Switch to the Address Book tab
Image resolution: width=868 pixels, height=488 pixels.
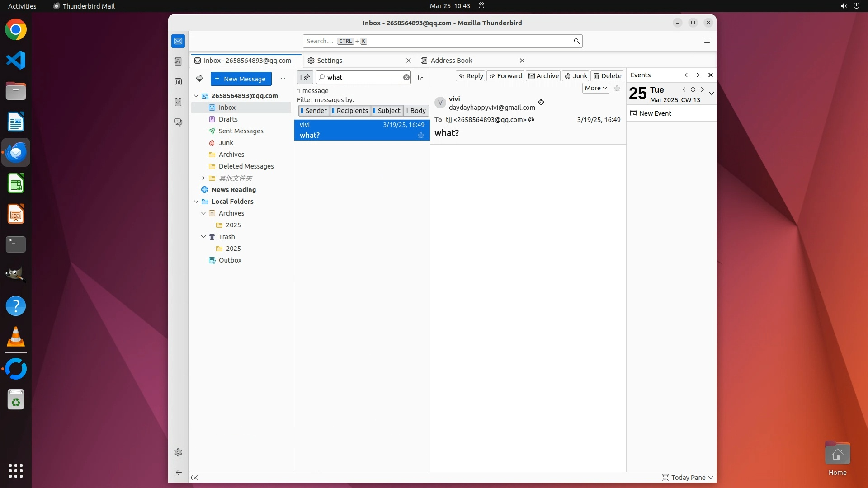pyautogui.click(x=451, y=61)
